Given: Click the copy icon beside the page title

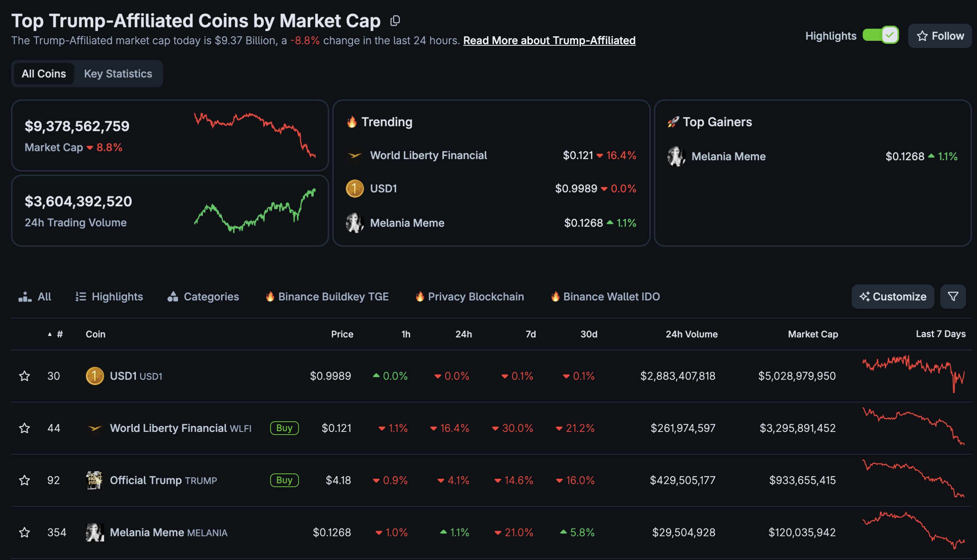Looking at the screenshot, I should (395, 21).
